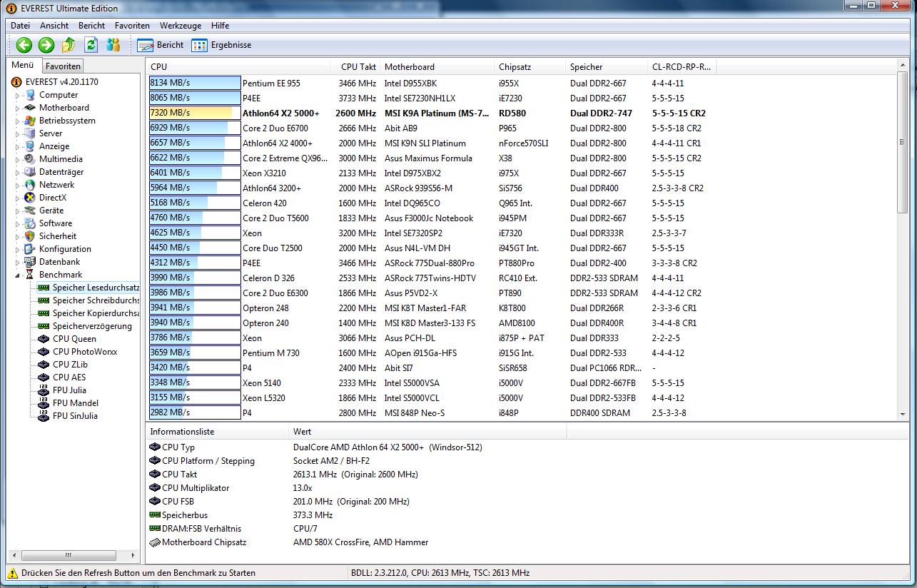Select Datenbank in the tree
This screenshot has width=917, height=588.
(60, 262)
